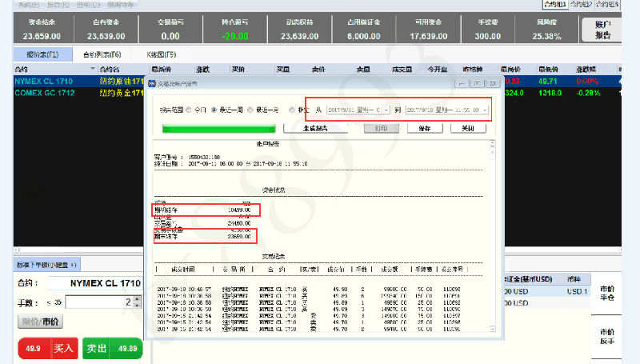Sort by the 最高价 column header
The height and width of the screenshot is (364, 640).
click(x=510, y=70)
